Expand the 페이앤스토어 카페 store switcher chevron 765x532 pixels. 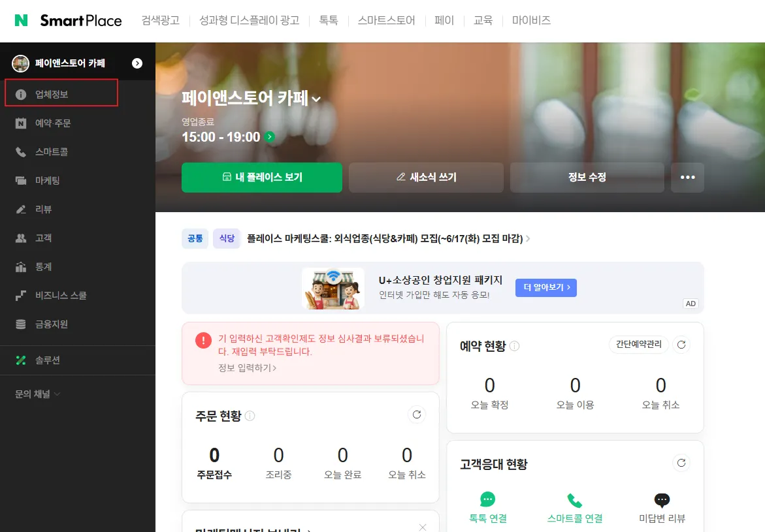point(317,99)
